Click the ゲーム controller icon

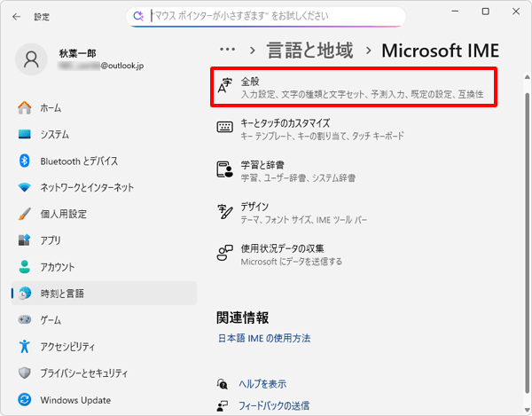pyautogui.click(x=25, y=319)
